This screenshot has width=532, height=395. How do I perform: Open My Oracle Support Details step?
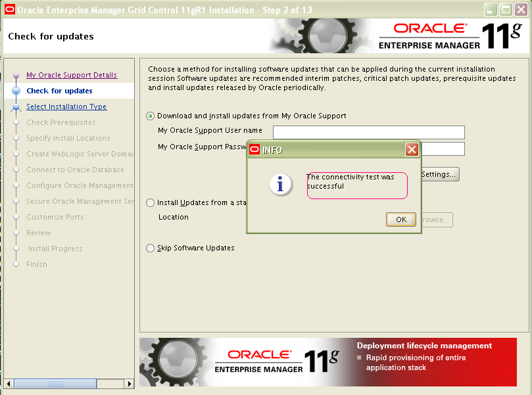click(71, 75)
